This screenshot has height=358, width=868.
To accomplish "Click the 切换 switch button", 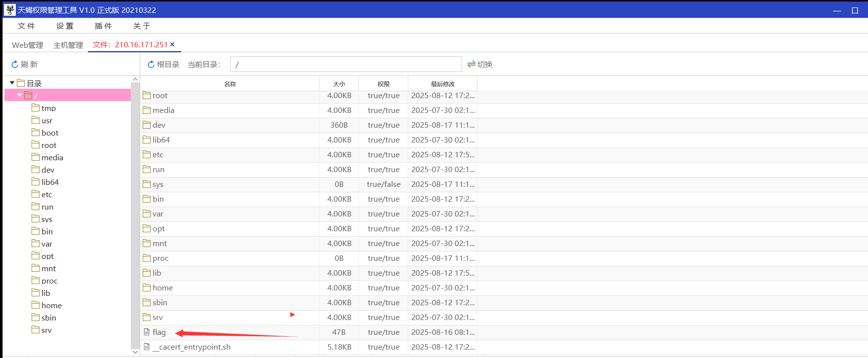I will click(x=480, y=64).
